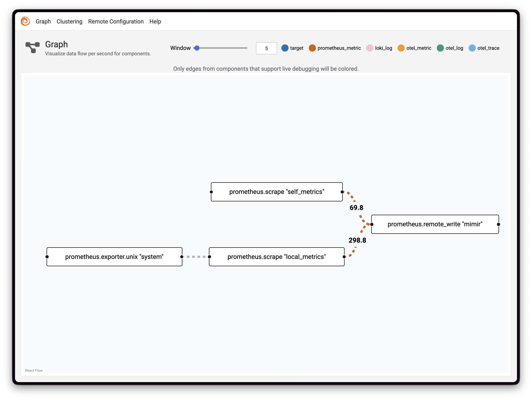Click the React Flow attribution link
This screenshot has height=400, width=532.
click(x=34, y=370)
